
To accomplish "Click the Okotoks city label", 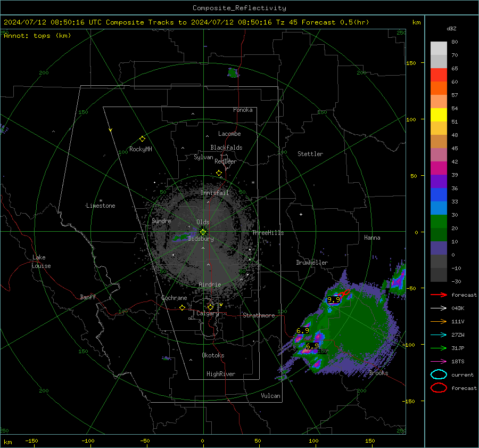I will tap(213, 355).
